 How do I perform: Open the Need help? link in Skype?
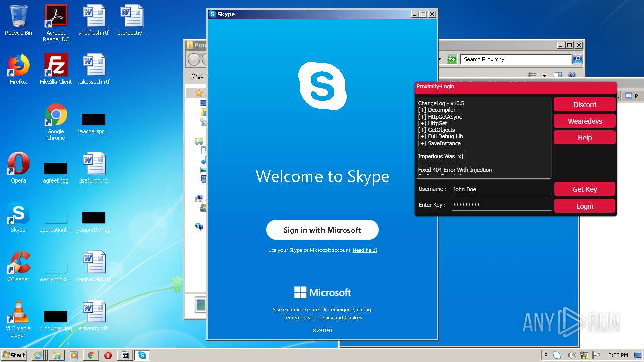pyautogui.click(x=365, y=250)
